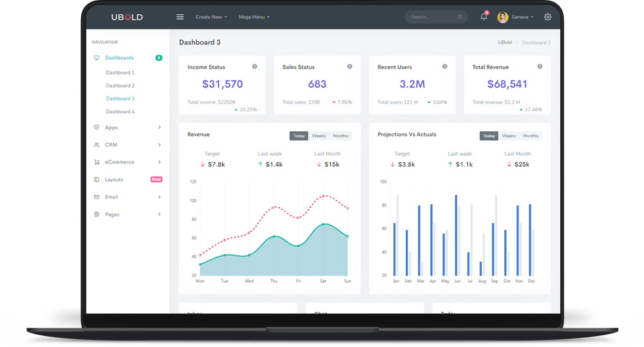Open the settings gear icon
This screenshot has height=347, width=644.
(547, 17)
